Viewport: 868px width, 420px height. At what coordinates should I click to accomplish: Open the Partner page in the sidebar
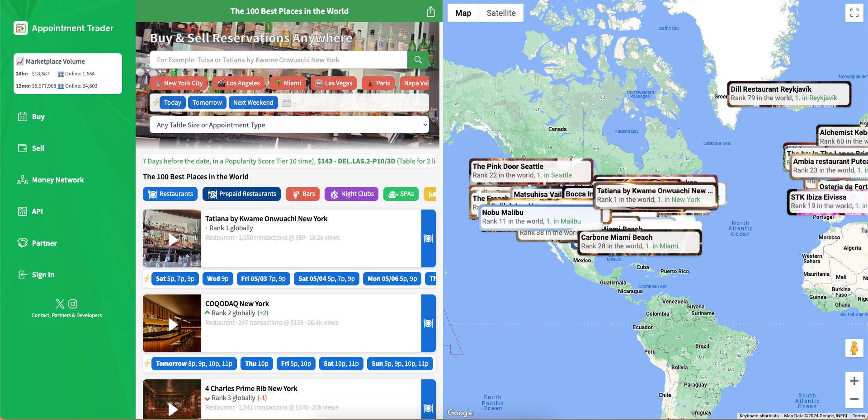pyautogui.click(x=38, y=243)
